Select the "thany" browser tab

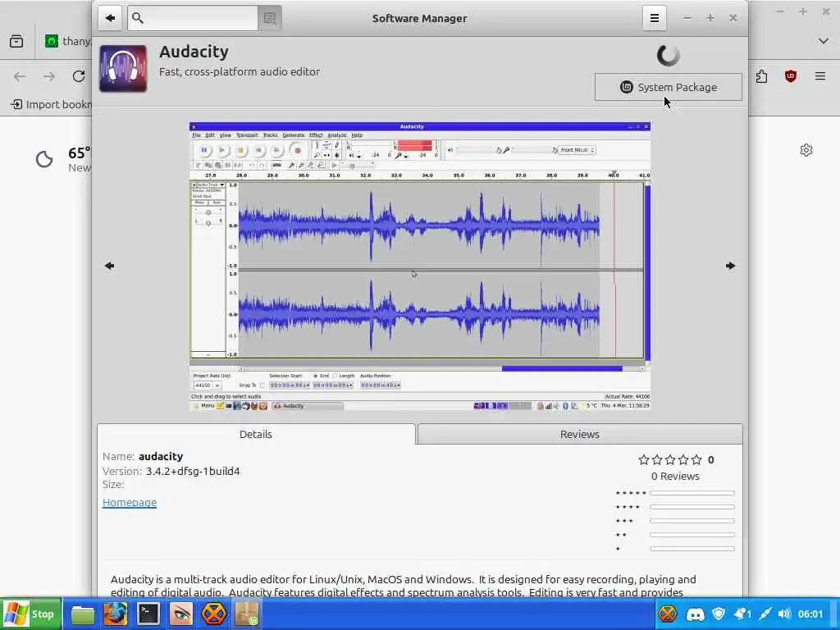pyautogui.click(x=68, y=41)
